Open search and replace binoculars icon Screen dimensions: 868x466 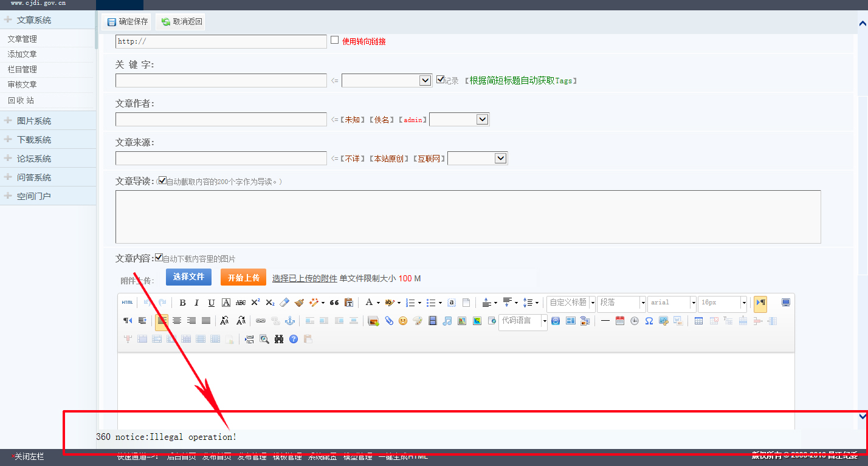(x=279, y=339)
